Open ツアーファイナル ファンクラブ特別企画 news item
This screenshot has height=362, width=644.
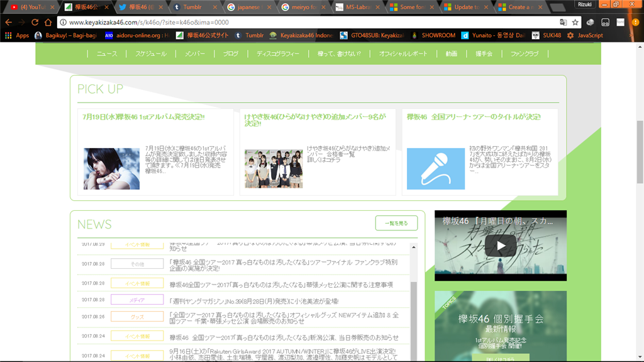click(x=284, y=265)
